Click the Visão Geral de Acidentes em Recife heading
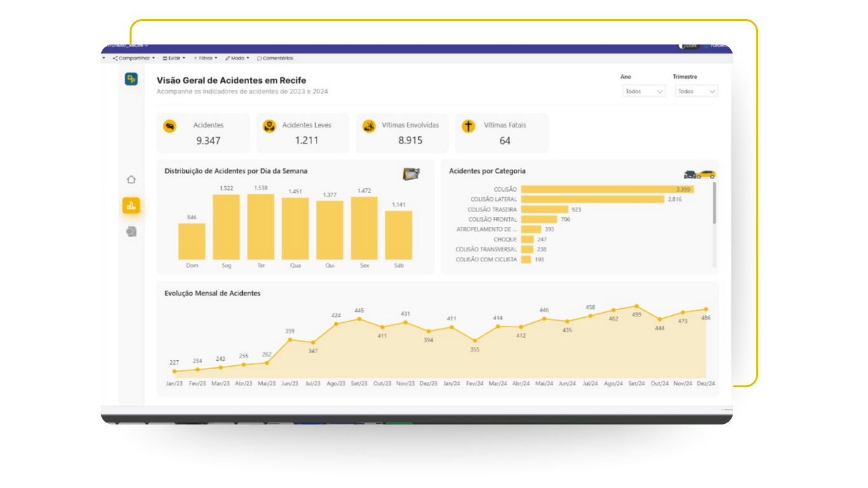The width and height of the screenshot is (868, 488). pos(231,80)
